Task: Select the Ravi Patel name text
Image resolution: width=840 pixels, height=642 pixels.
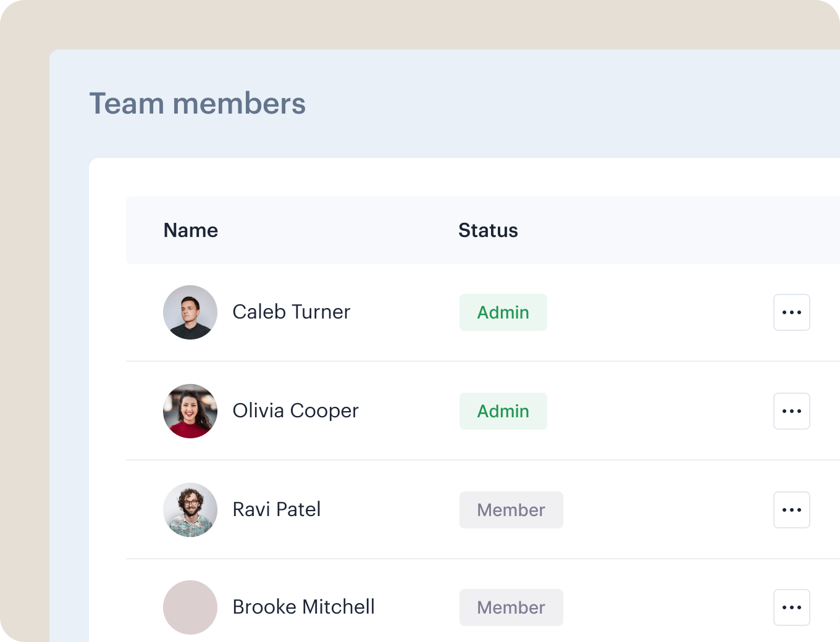Action: pyautogui.click(x=277, y=509)
